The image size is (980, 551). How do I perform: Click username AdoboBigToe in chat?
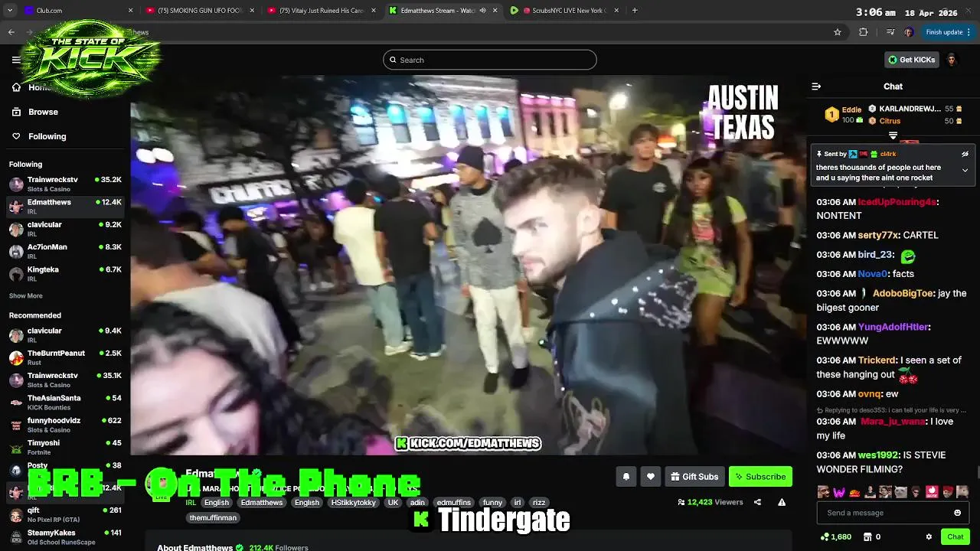(903, 293)
